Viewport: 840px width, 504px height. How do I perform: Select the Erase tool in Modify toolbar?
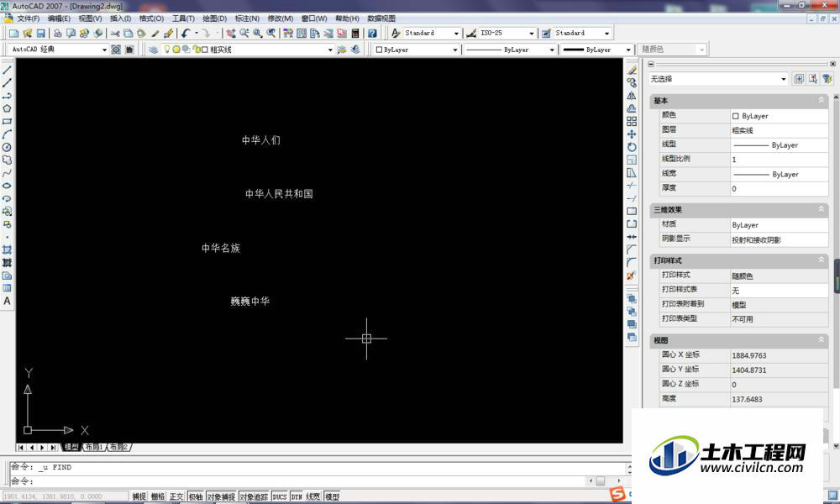click(632, 71)
